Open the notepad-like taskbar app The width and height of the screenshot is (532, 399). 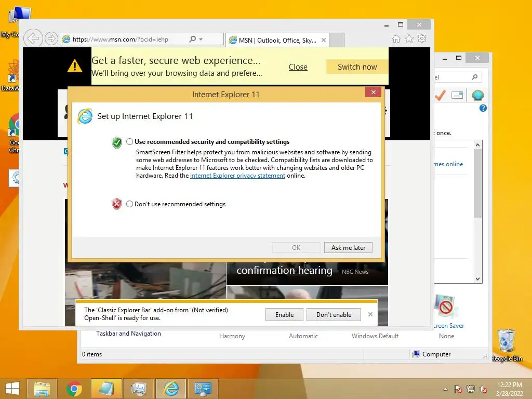[x=106, y=389]
